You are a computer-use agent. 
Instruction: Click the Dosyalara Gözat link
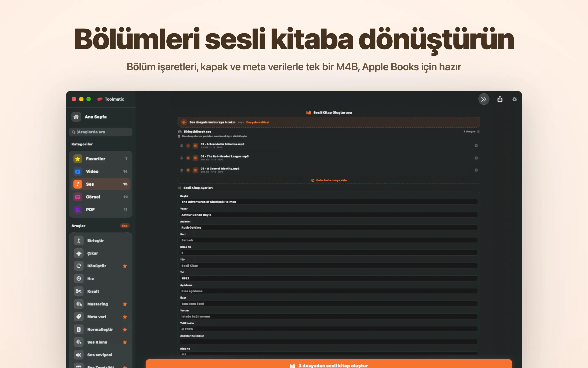pos(257,122)
